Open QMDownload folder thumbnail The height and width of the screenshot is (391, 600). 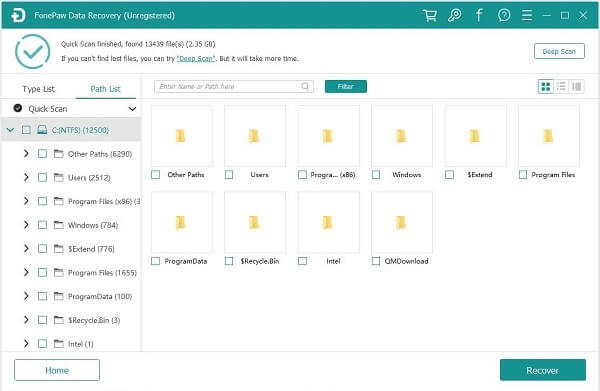(402, 222)
